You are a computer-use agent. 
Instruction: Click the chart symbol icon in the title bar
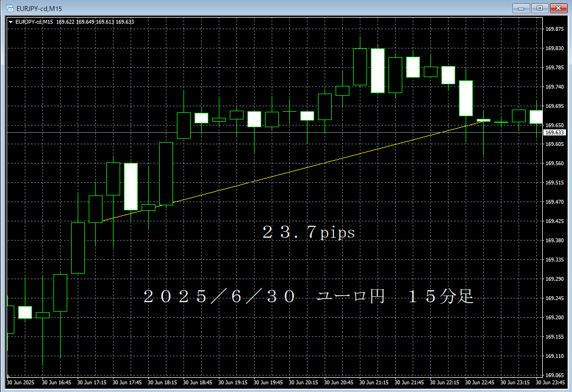[x=10, y=8]
